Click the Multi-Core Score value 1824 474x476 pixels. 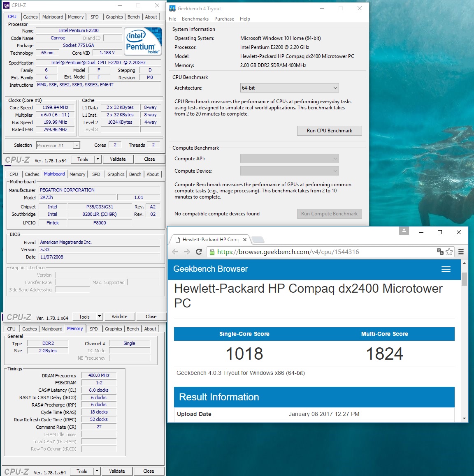point(384,354)
